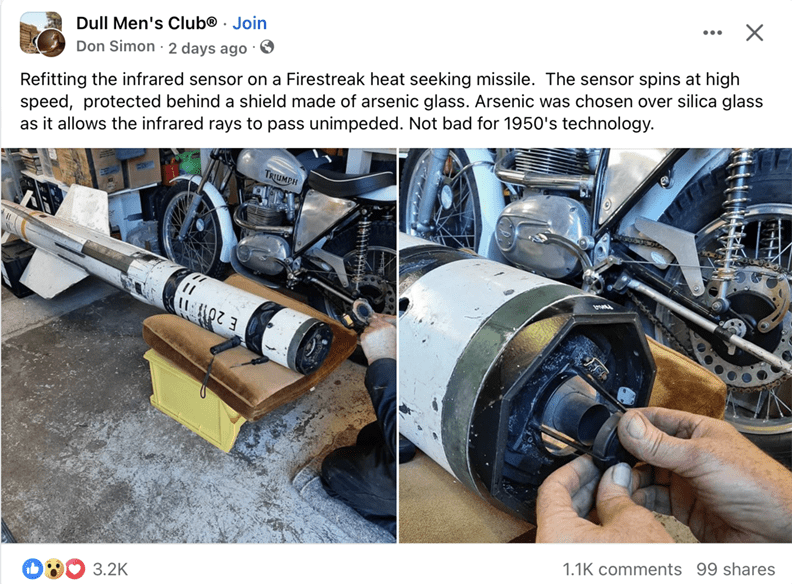Click the hands holding sensor in photo
The height and width of the screenshot is (584, 792).
pyautogui.click(x=662, y=475)
